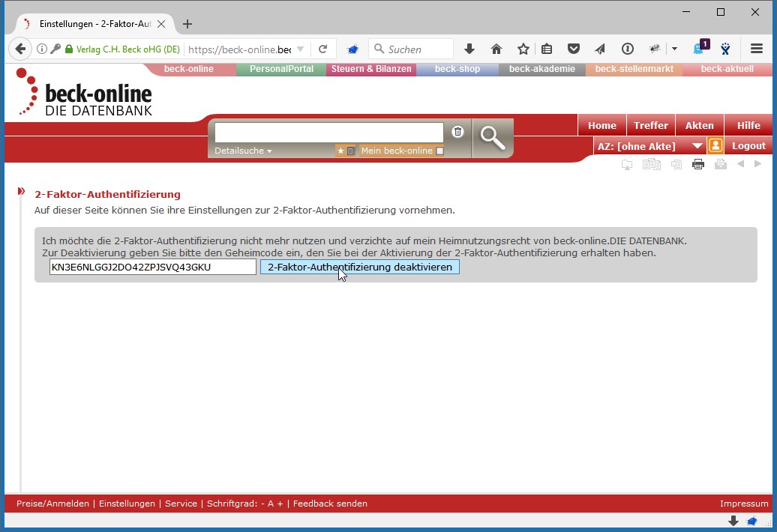Open the beck-shop tab

pos(457,69)
